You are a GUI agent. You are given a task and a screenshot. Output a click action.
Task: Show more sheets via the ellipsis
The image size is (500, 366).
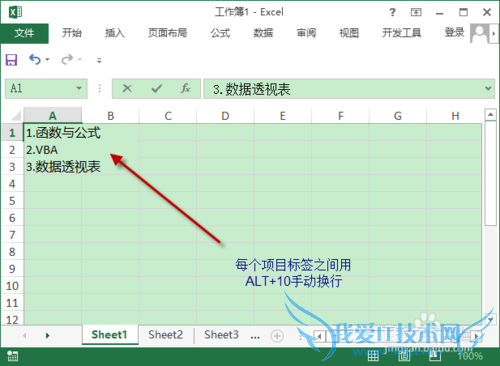tap(255, 336)
